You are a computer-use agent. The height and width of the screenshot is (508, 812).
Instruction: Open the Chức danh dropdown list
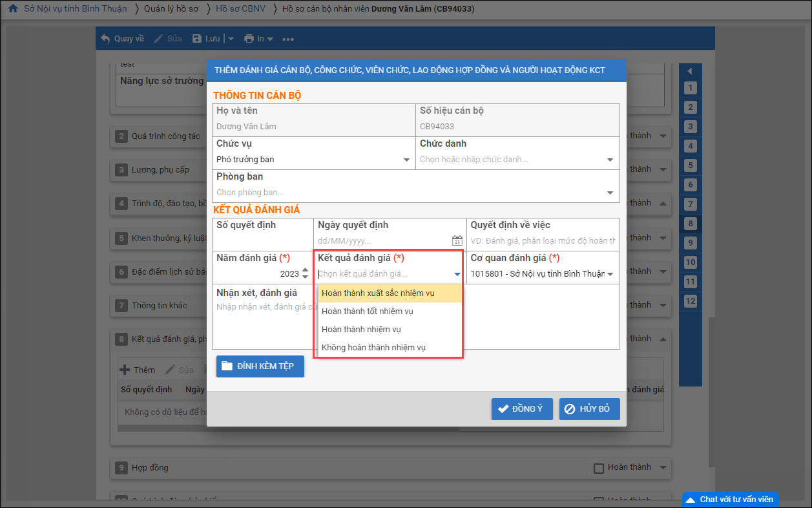tap(610, 160)
